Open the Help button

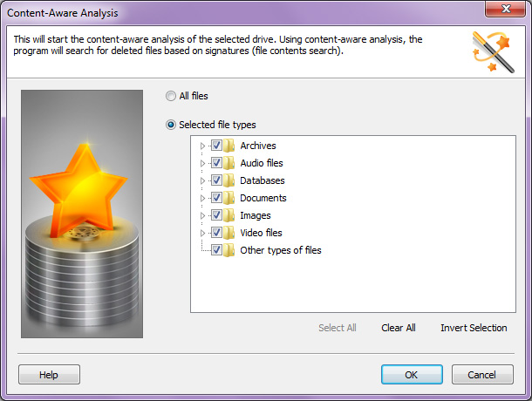pos(49,375)
